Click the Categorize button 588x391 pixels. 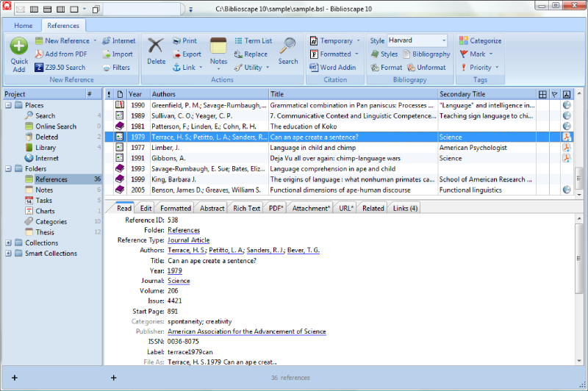pos(481,40)
